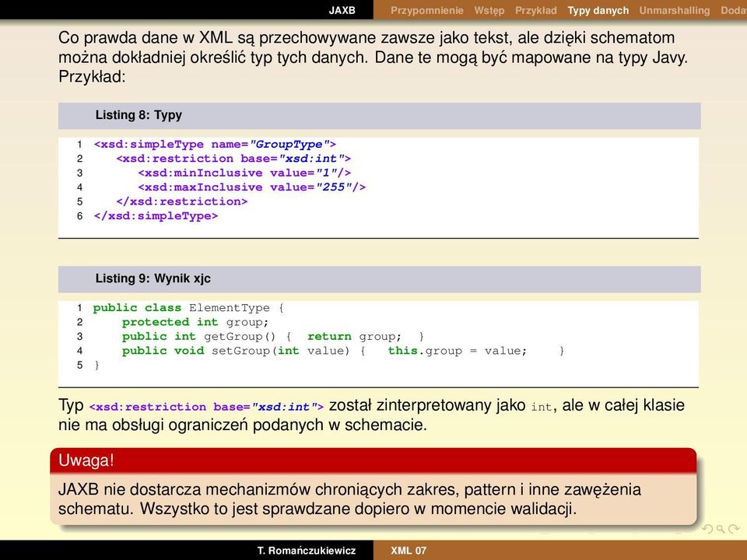Open the Przypomnienie section in header
Screen dimensions: 747x560
[x=427, y=10]
